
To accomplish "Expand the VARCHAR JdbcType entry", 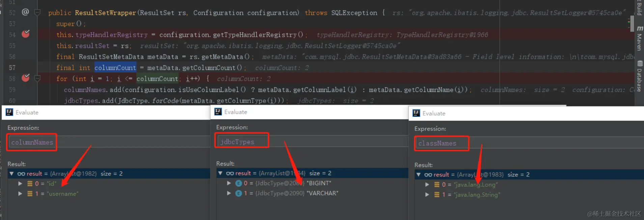I will (x=229, y=193).
